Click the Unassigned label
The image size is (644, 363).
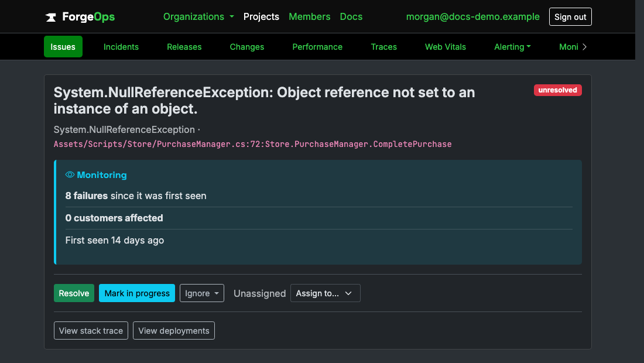coord(259,293)
